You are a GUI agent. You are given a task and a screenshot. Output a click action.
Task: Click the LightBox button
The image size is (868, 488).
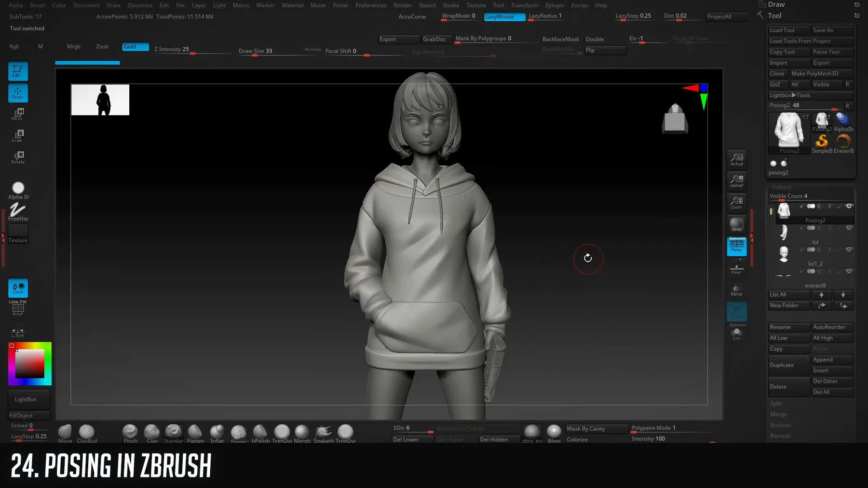[x=28, y=399]
